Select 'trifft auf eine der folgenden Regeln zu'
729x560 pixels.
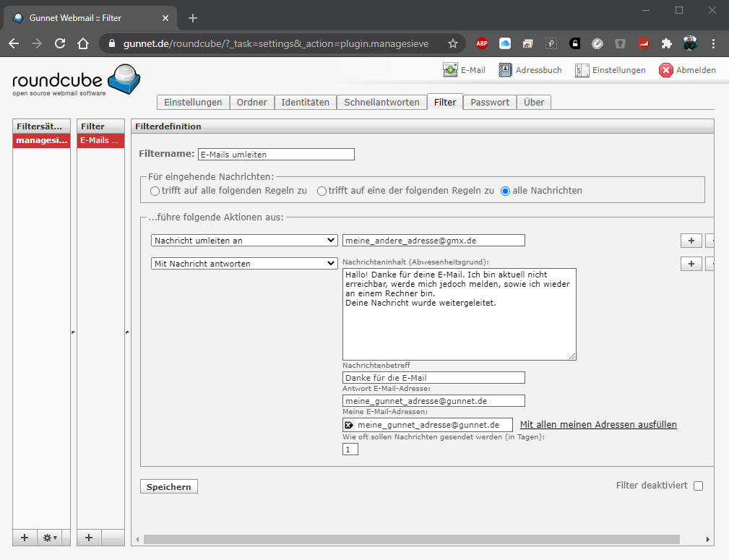point(322,191)
